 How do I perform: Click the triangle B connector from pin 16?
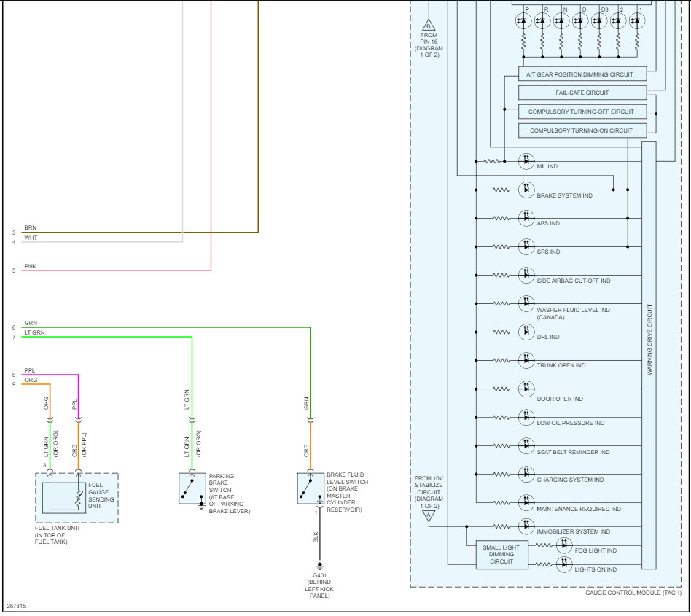pos(429,25)
